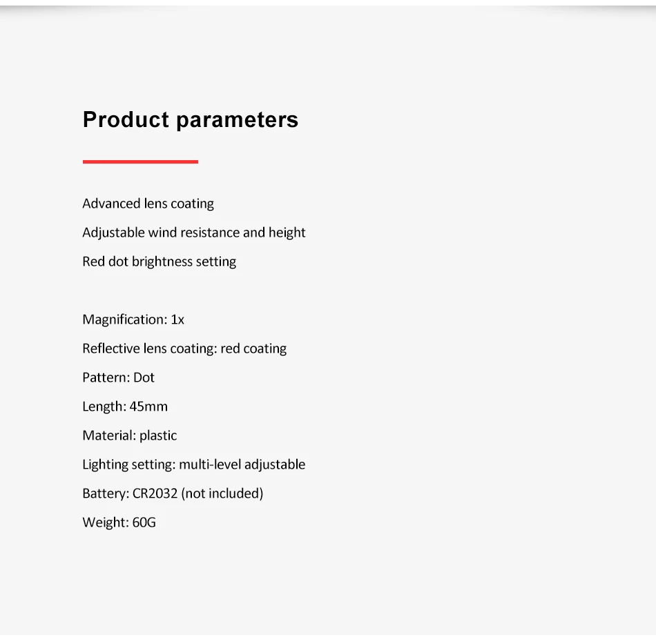Click the Material: plastic line
The image size is (656, 644).
(x=129, y=436)
